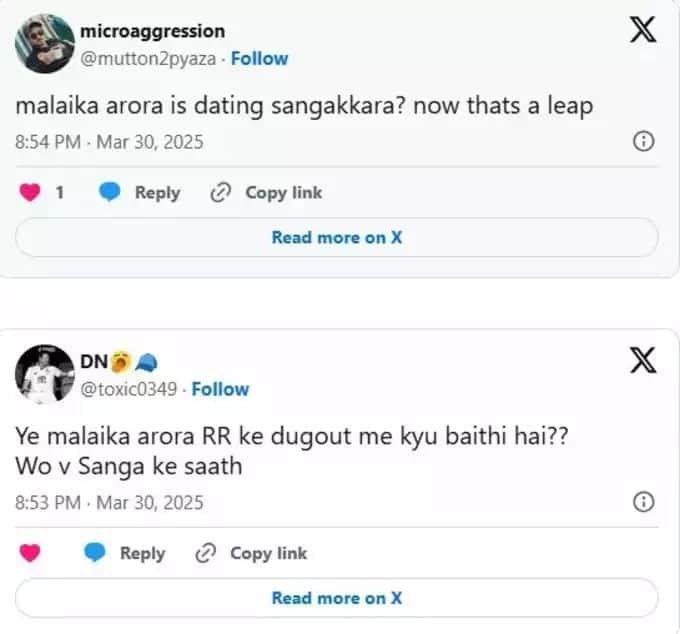Open the 8:53 PM Mar 30, 2025 timestamp

pos(109,502)
